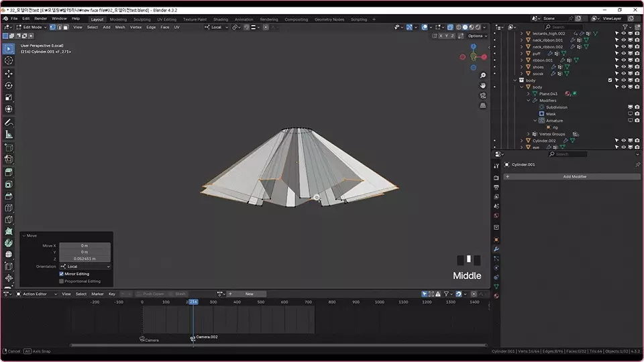Image resolution: width=644 pixels, height=362 pixels.
Task: Select the Scale tool
Action: (9, 97)
